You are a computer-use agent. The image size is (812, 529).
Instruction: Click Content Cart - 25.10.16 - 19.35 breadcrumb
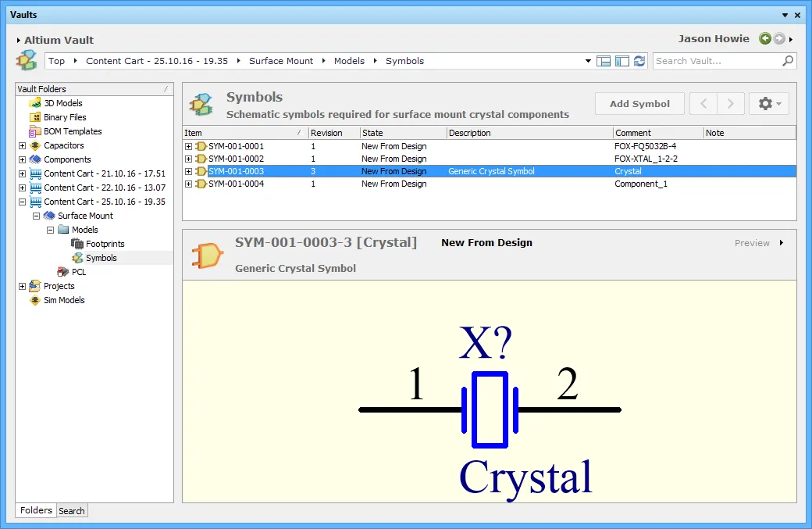coord(157,61)
